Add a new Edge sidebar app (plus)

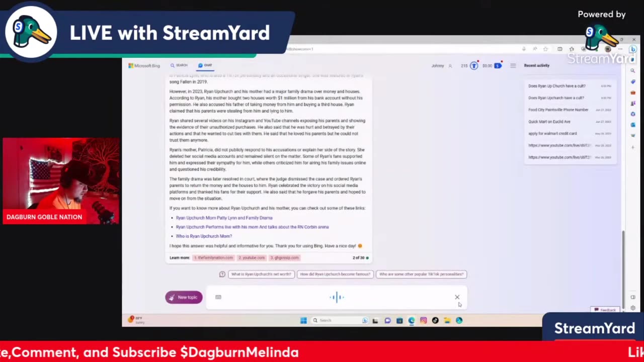coord(633,147)
